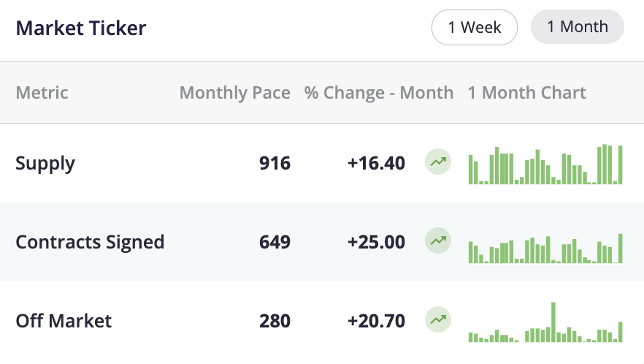Select the Supply row label

coord(45,164)
